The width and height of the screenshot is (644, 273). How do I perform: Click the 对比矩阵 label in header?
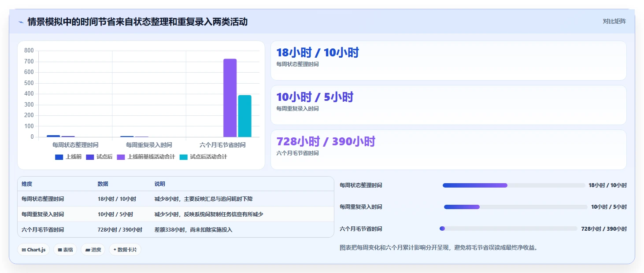click(614, 21)
